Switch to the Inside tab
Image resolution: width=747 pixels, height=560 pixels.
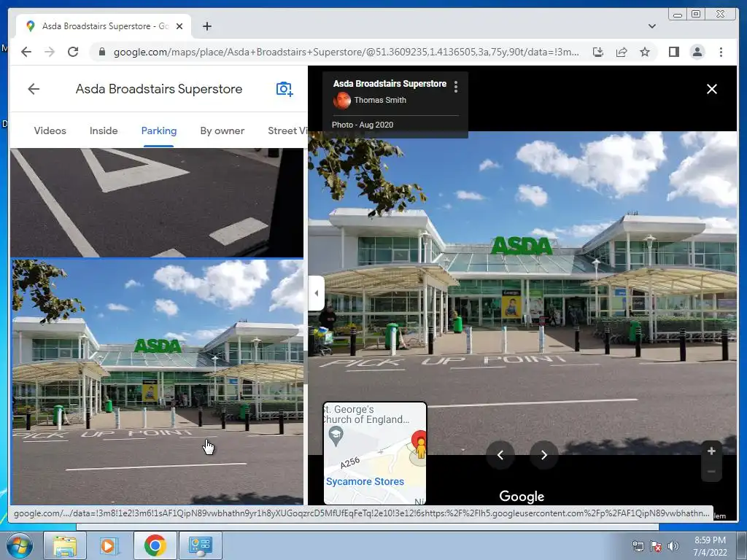pyautogui.click(x=104, y=131)
